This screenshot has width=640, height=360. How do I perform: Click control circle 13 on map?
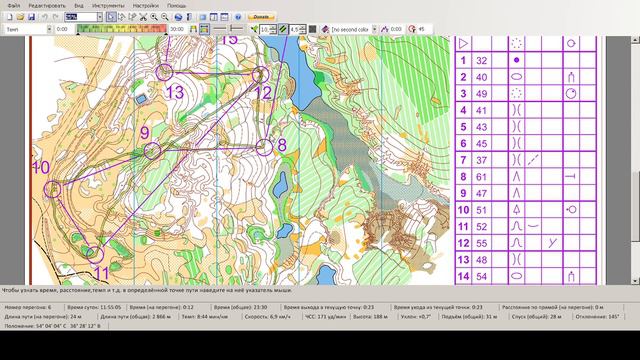click(164, 72)
